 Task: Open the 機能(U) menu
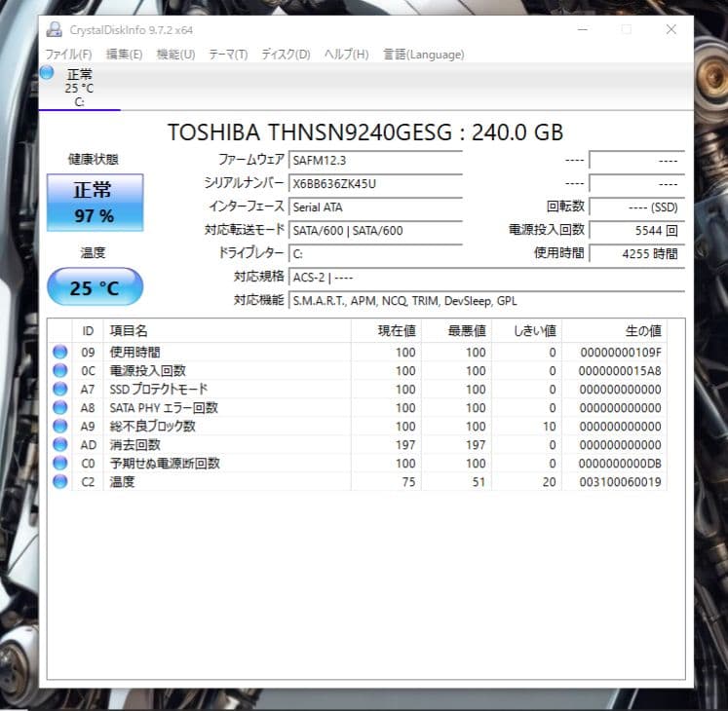pyautogui.click(x=175, y=55)
